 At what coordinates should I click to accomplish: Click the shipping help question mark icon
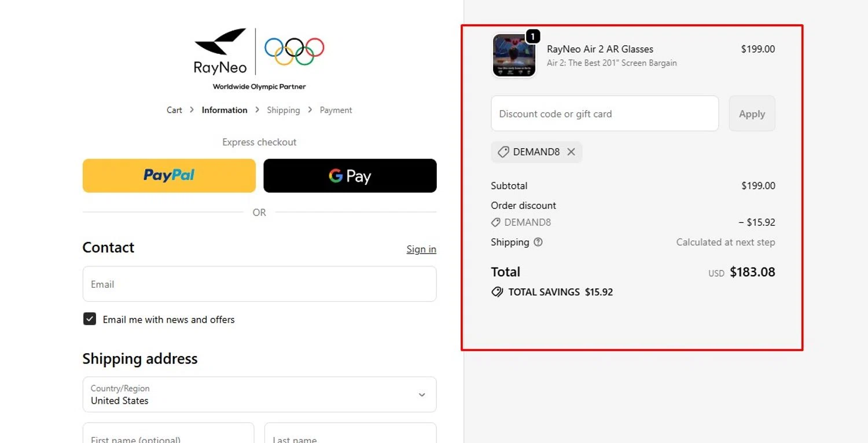pos(538,242)
